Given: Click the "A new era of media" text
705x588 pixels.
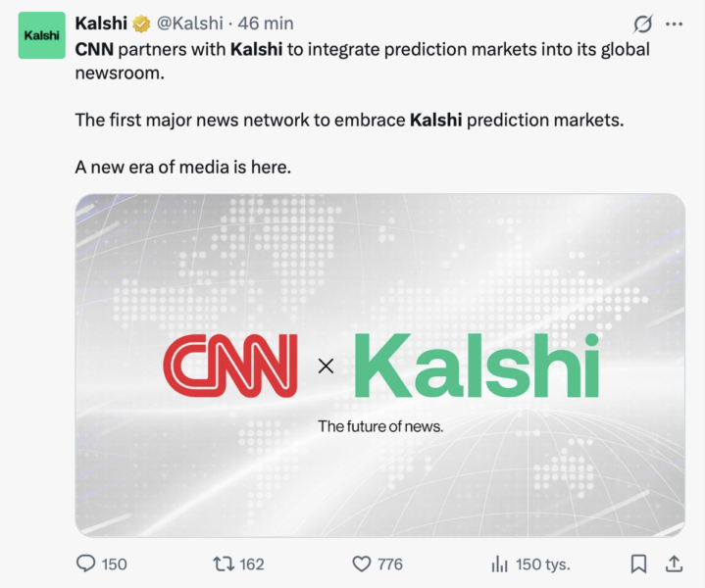Looking at the screenshot, I should click(183, 168).
